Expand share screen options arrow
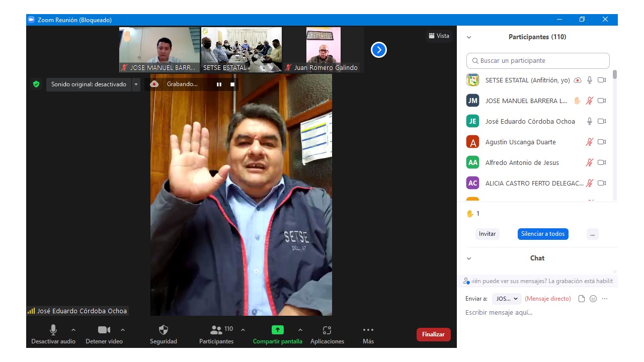The width and height of the screenshot is (644, 362). (x=300, y=330)
